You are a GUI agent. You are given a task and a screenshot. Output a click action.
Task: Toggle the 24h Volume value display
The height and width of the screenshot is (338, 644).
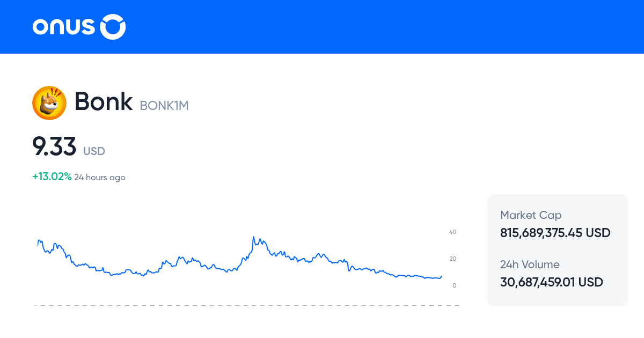[551, 282]
